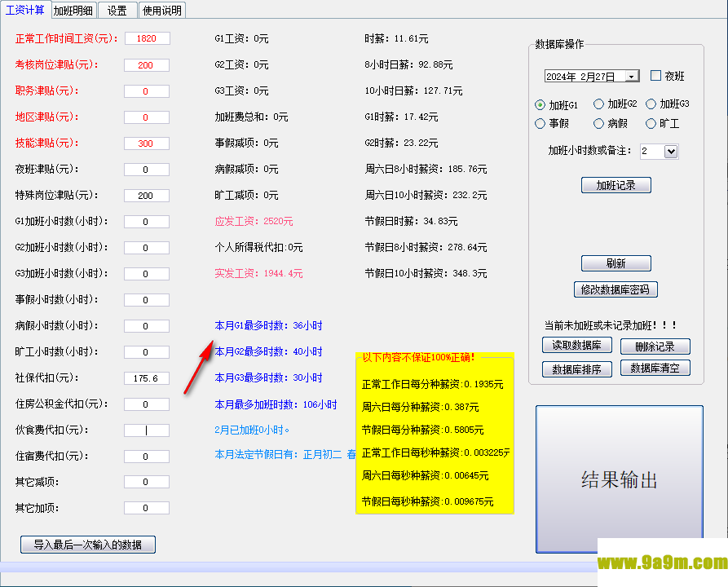The image size is (728, 587).
Task: Focus the 伙食费代扣 input field
Action: pyautogui.click(x=146, y=430)
